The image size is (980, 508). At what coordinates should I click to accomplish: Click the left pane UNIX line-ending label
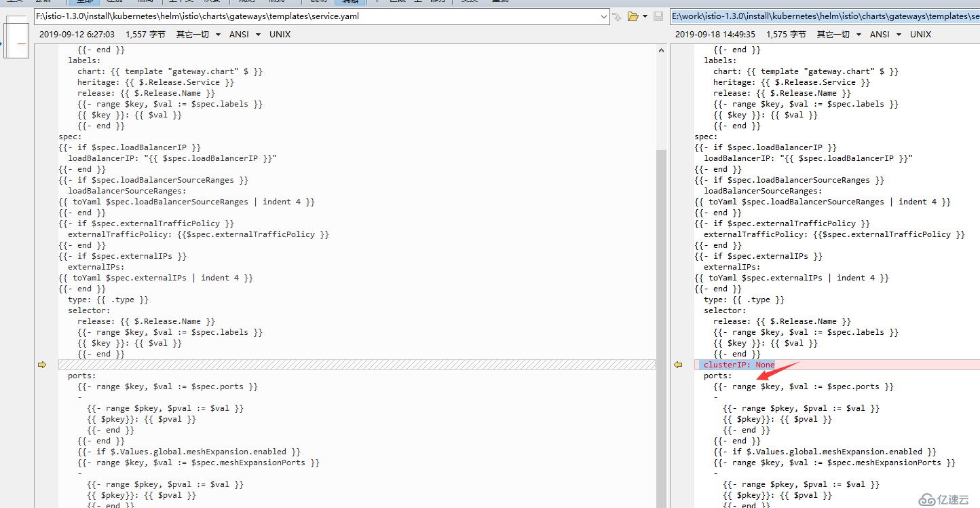point(280,34)
